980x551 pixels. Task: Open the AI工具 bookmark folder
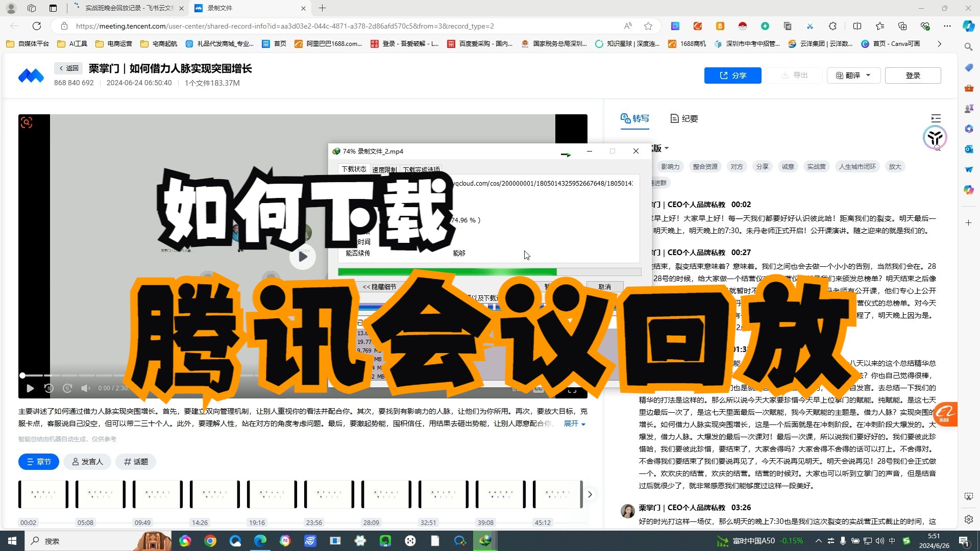(x=72, y=44)
